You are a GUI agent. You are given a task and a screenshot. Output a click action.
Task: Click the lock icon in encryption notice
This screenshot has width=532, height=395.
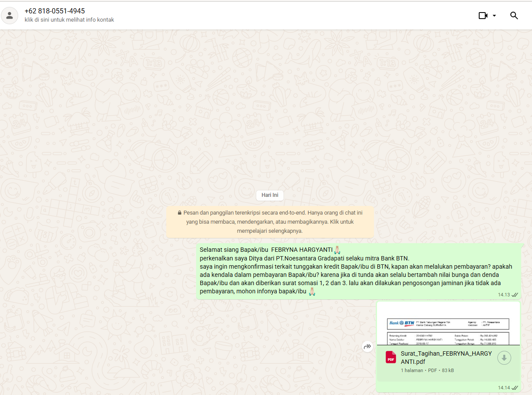tap(179, 213)
